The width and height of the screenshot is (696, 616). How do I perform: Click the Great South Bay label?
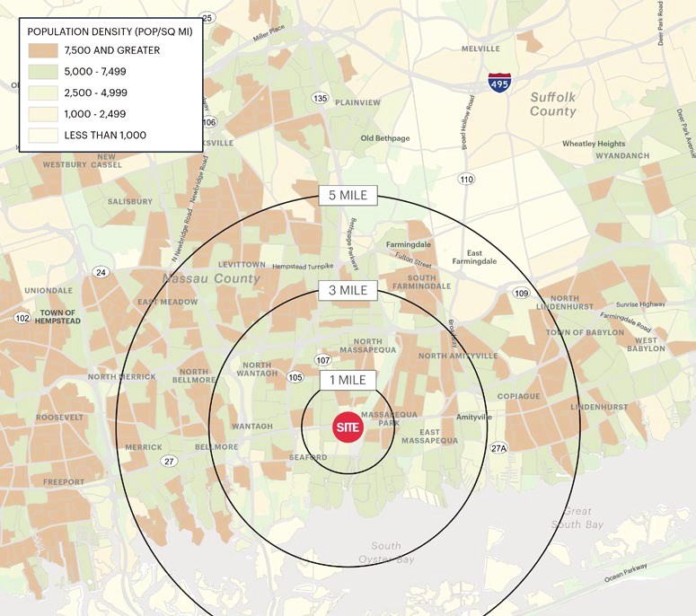pos(577,518)
